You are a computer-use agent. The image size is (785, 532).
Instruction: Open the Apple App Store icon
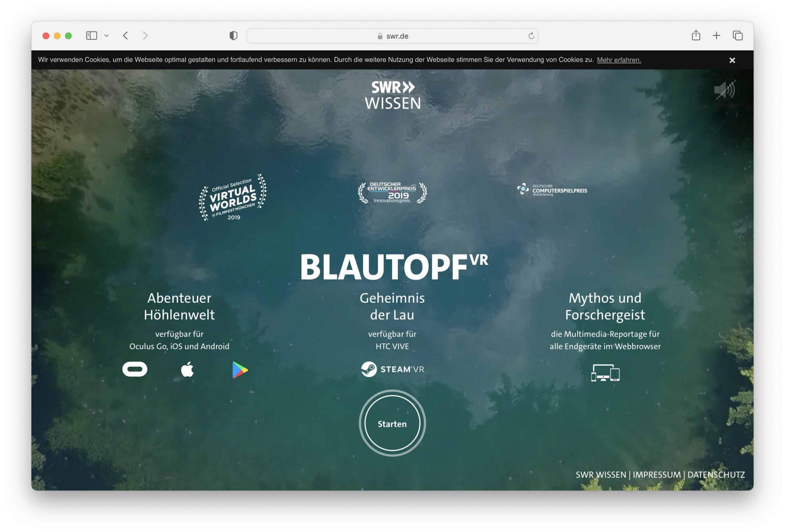(187, 369)
